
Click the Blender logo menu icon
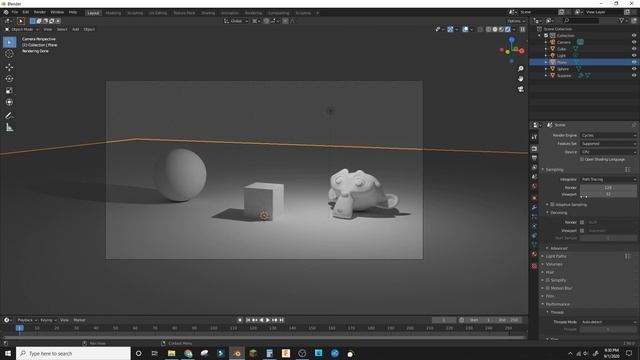coord(6,13)
